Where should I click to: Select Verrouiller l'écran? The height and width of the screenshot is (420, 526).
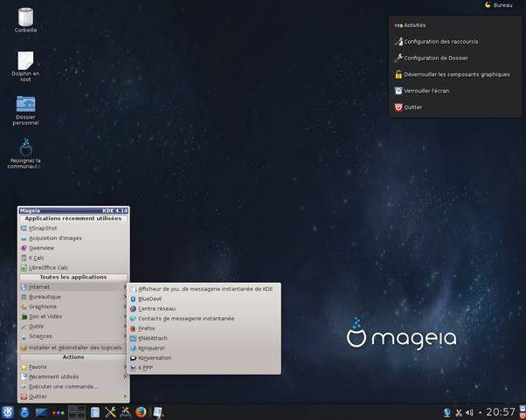point(455,91)
